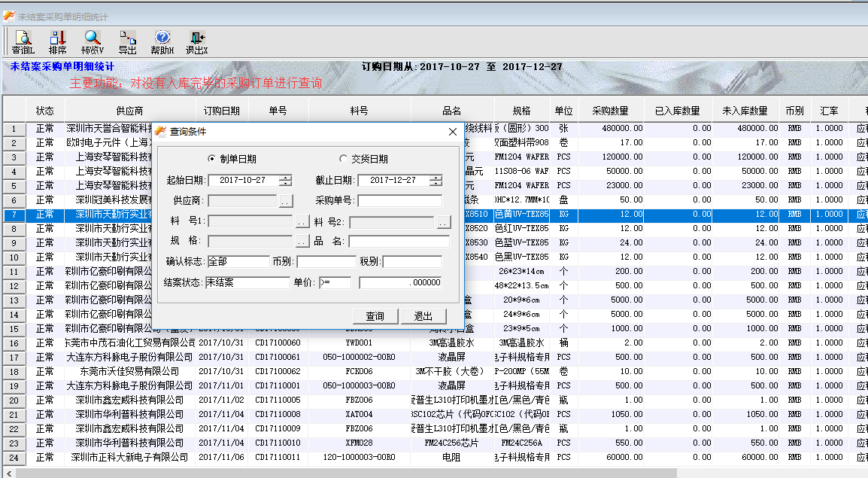Click the 排序 sort toolbar icon
The height and width of the screenshot is (478, 868).
coord(57,42)
